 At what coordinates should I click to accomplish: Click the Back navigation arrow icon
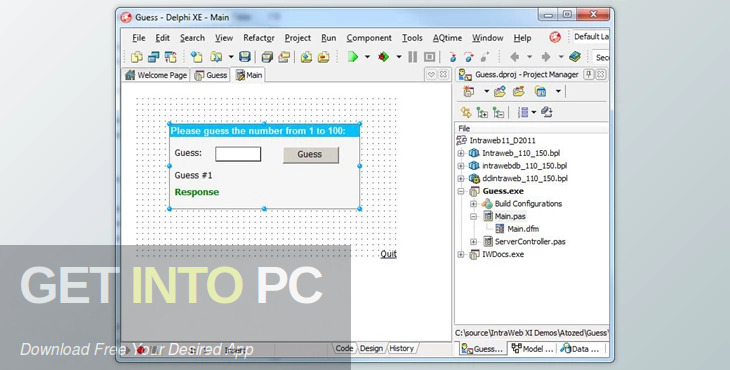click(x=514, y=57)
